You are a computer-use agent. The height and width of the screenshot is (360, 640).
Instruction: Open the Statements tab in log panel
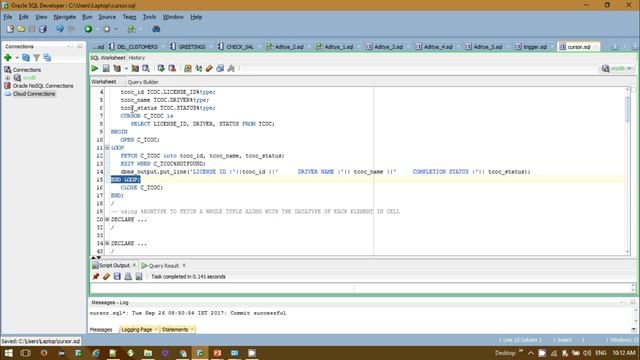(x=175, y=329)
